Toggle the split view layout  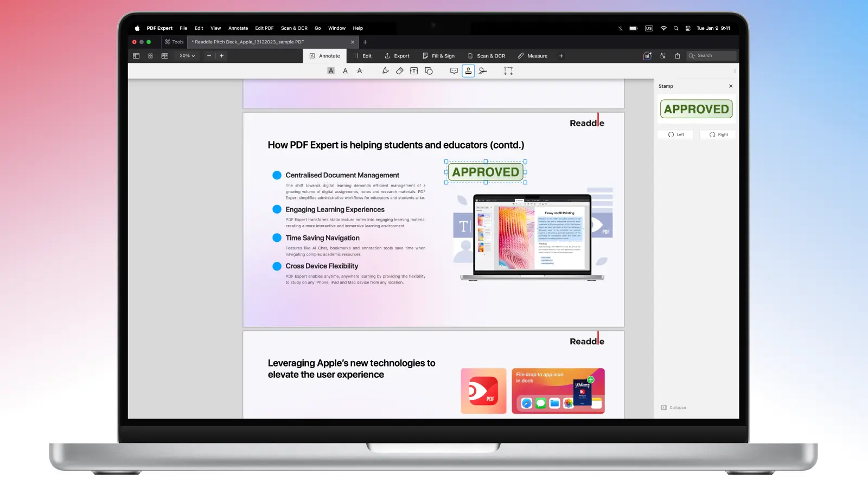tap(165, 56)
